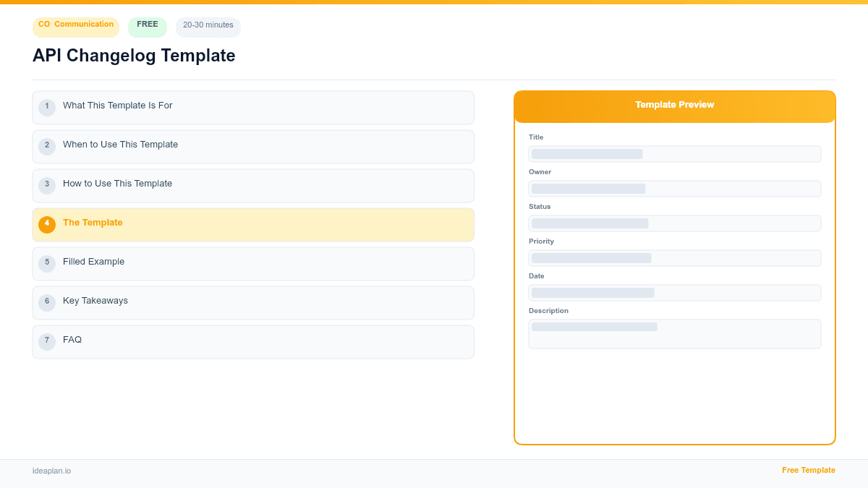Click the numbered circle for step 6
The image size is (868, 488).
(47, 301)
